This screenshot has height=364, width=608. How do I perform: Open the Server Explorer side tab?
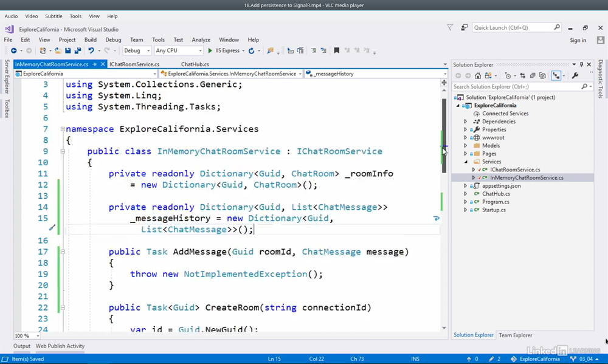7,77
